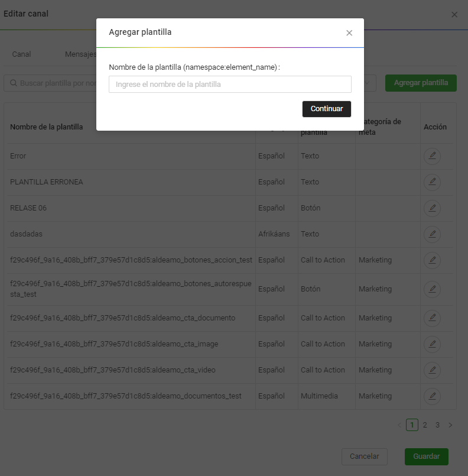This screenshot has height=476, width=468.
Task: Click 'Texto' type in dasdadas row
Action: click(310, 234)
